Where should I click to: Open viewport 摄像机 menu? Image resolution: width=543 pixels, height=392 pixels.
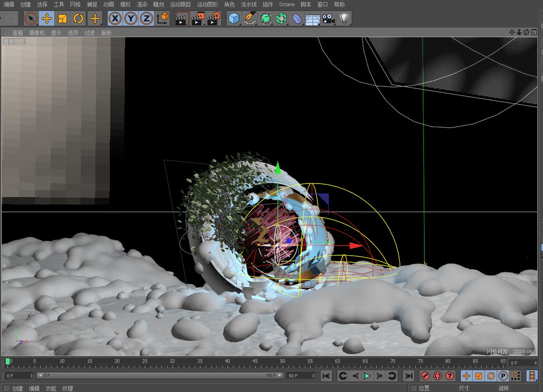tap(37, 33)
